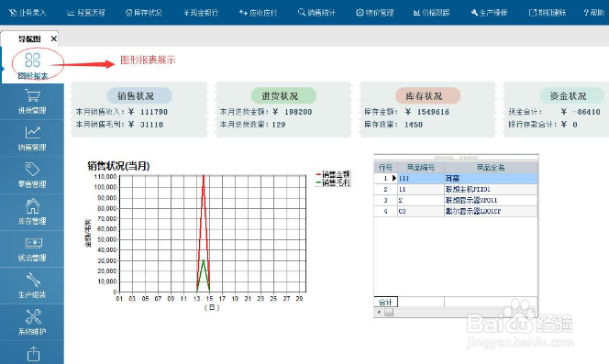Open the 帮助 help menu
This screenshot has width=609, height=364.
593,13
